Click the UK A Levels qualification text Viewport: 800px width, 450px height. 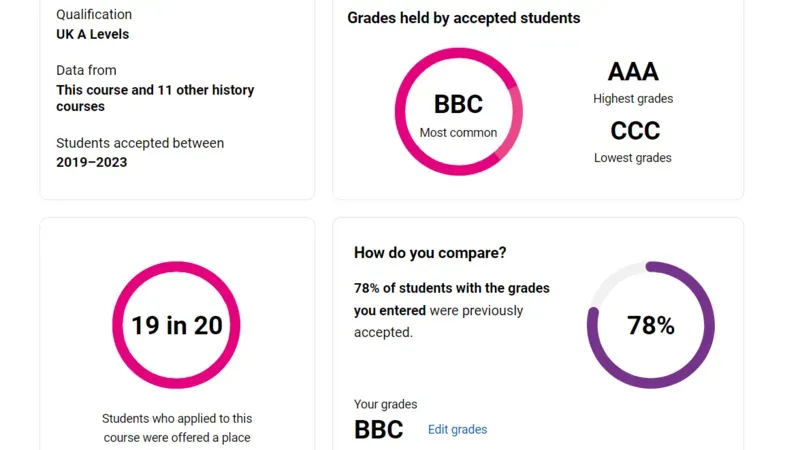[92, 34]
